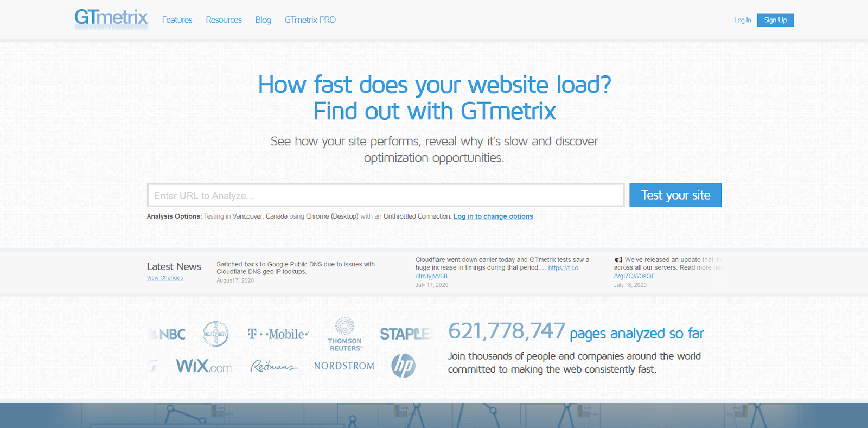Click Log in to change options
Viewport: 868px width, 428px height.
pos(493,216)
